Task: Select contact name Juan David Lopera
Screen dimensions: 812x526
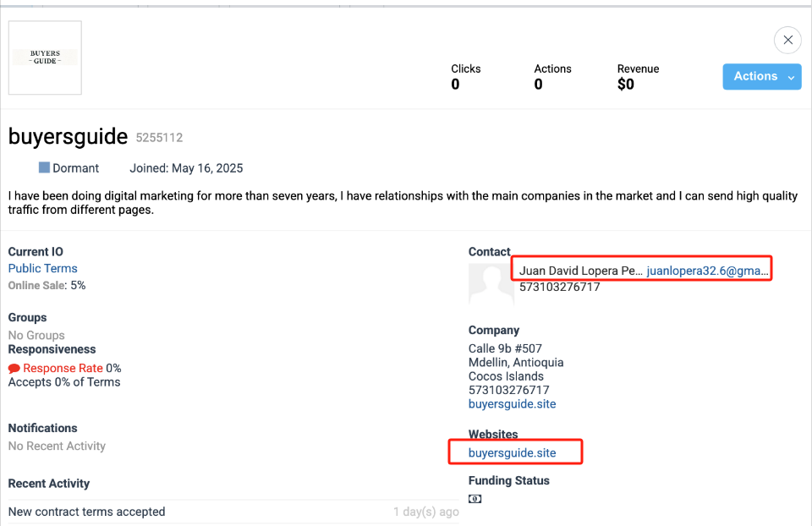Action: click(581, 271)
